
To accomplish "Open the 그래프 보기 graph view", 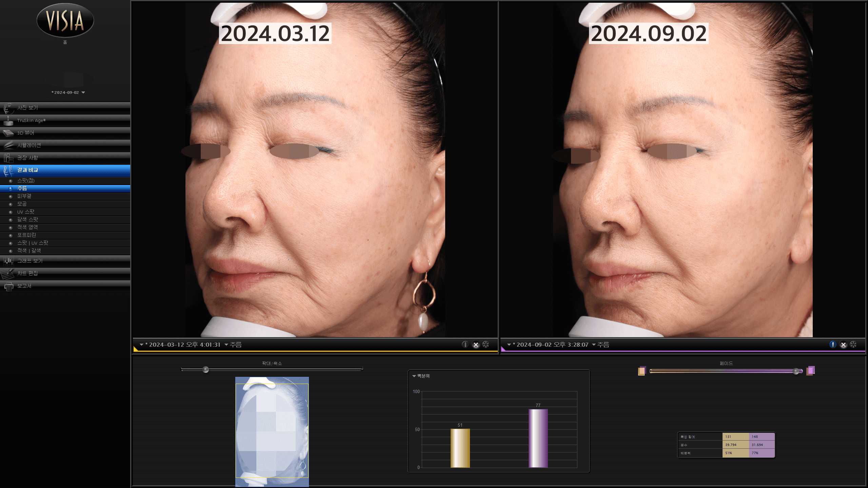I will pos(65,261).
